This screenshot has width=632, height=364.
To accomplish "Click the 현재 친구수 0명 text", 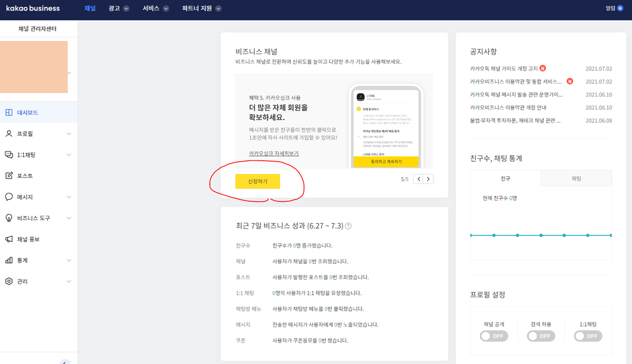I will tap(500, 198).
